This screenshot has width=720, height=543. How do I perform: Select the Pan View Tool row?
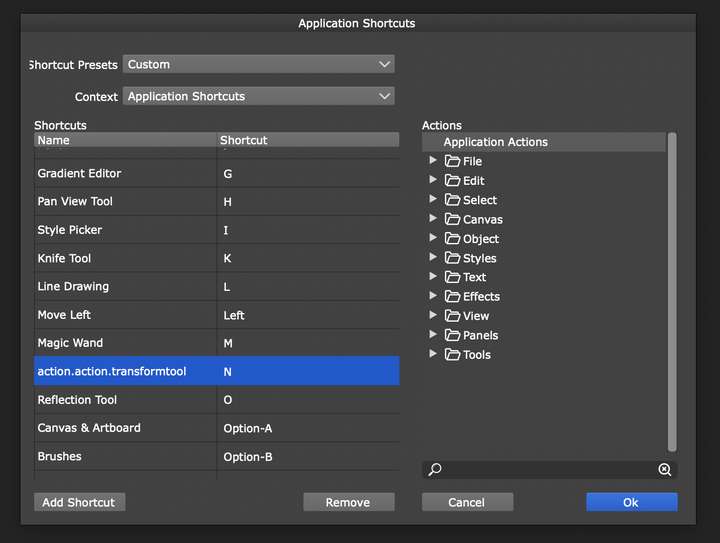217,202
